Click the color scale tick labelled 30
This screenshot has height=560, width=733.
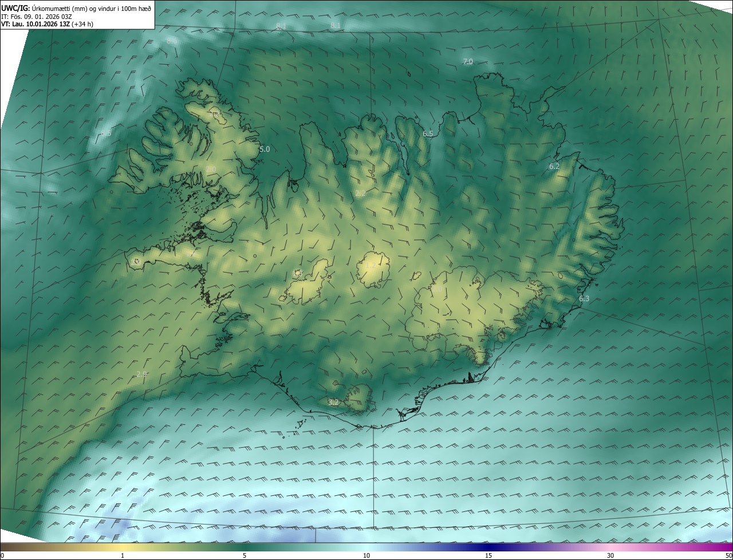click(610, 555)
